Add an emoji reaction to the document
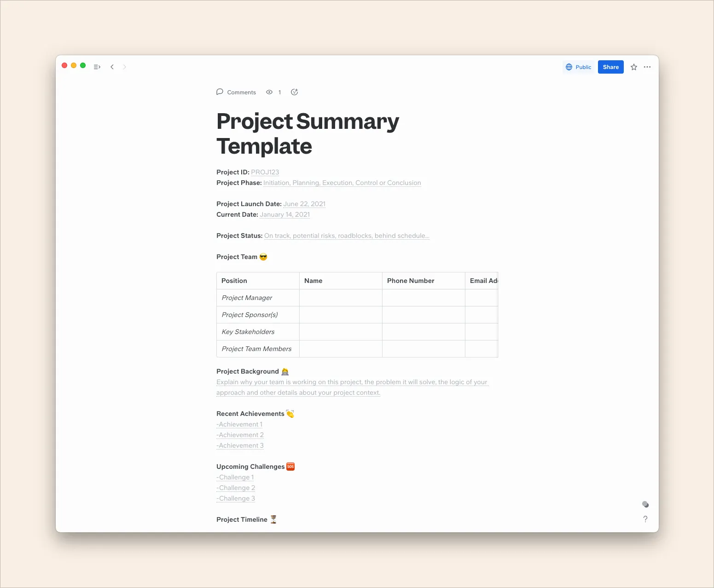 point(295,92)
